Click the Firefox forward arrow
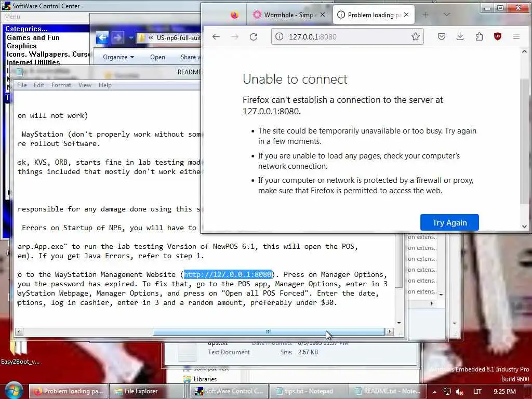532x399 pixels. (x=235, y=37)
